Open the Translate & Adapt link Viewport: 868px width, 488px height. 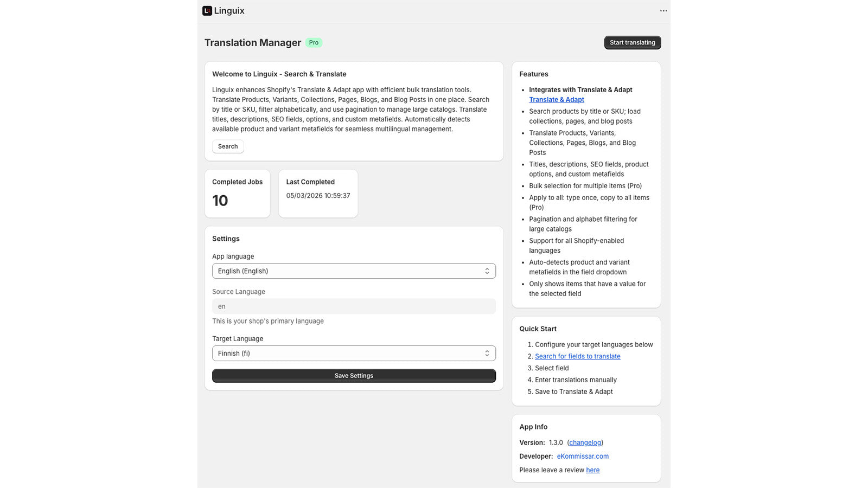pos(557,100)
